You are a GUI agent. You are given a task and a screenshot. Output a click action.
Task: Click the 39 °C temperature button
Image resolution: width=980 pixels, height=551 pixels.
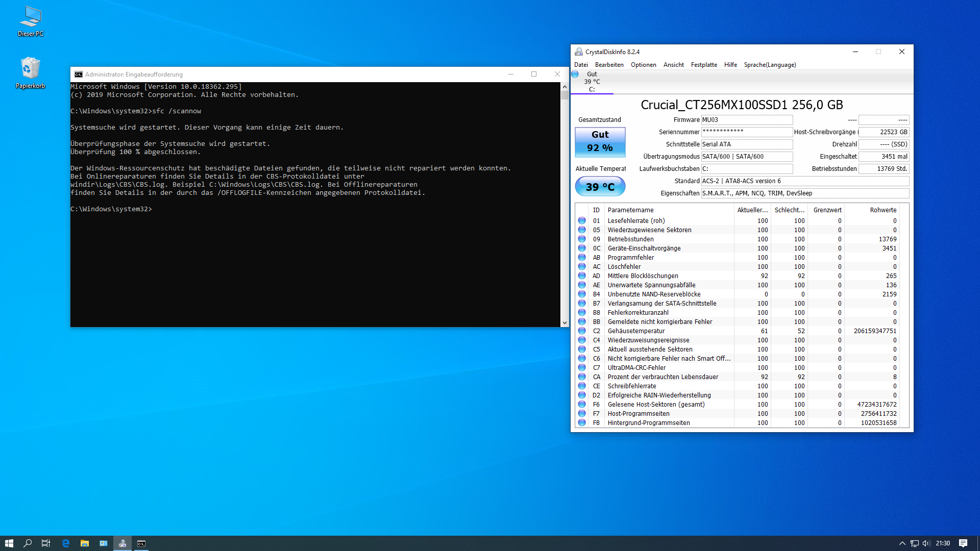coord(600,187)
